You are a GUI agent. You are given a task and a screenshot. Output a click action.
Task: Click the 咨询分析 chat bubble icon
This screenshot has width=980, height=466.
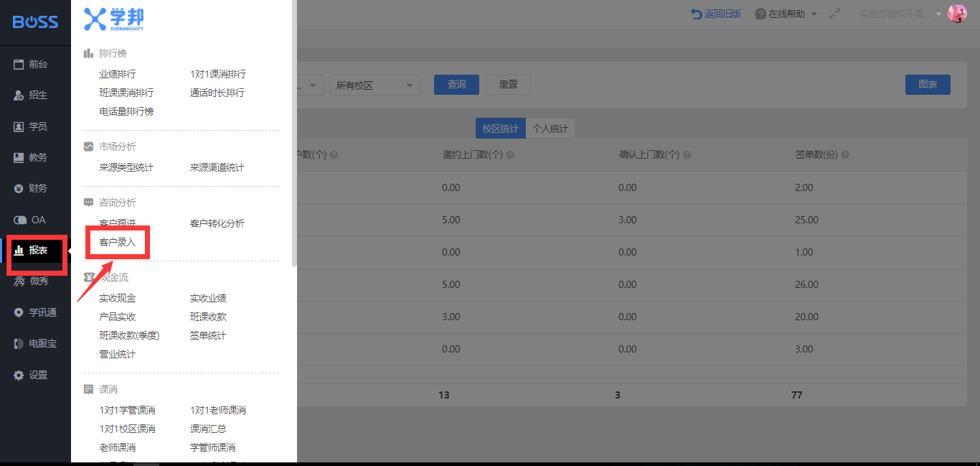point(88,202)
